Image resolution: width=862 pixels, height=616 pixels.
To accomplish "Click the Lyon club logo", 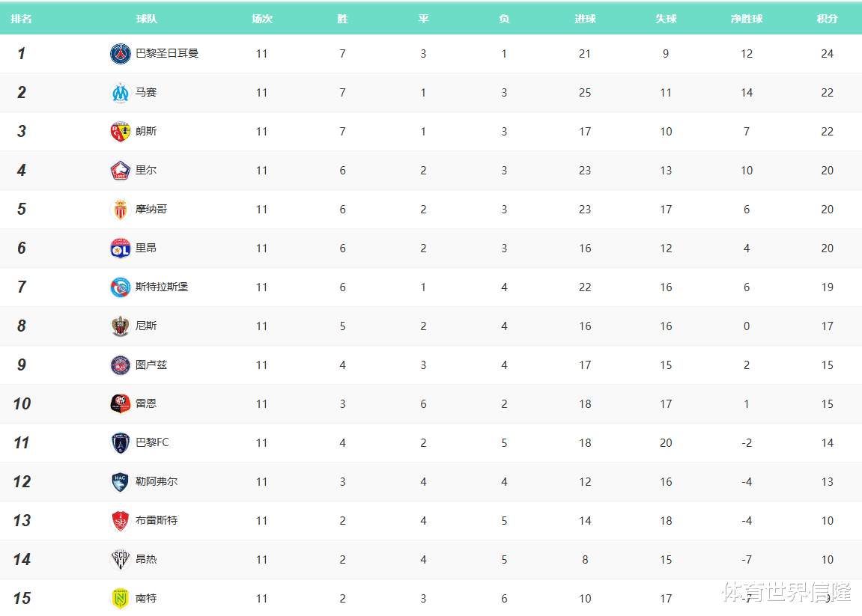I will pyautogui.click(x=121, y=248).
